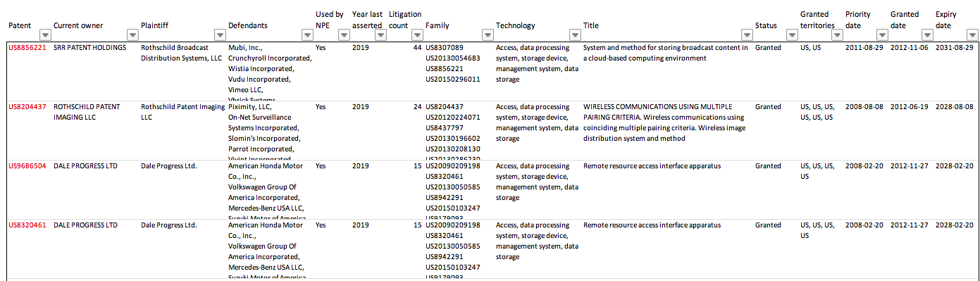This screenshot has width=980, height=281.
Task: Expand the Granted date filter dropdown
Action: (x=927, y=35)
